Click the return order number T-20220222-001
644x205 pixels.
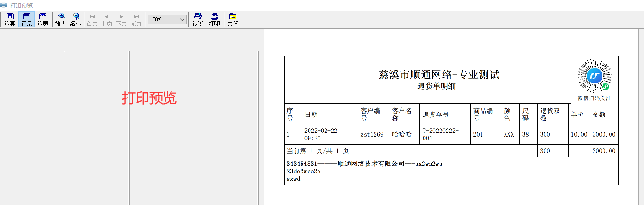click(x=440, y=134)
